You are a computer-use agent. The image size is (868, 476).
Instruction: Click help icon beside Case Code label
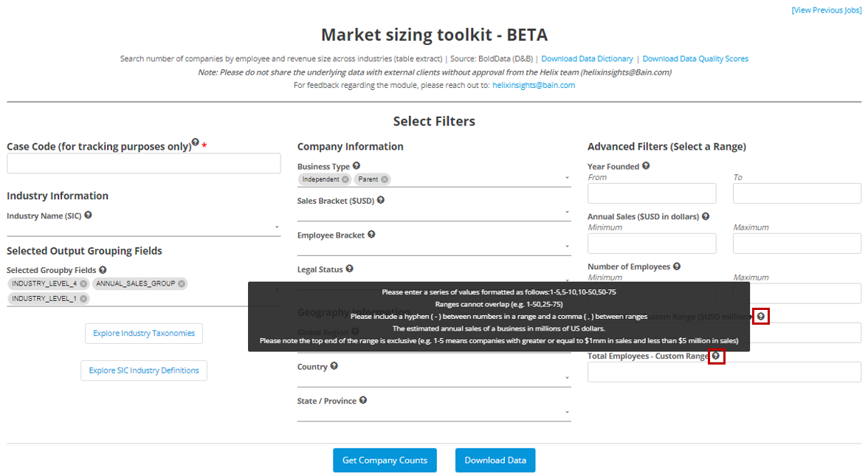click(x=196, y=142)
